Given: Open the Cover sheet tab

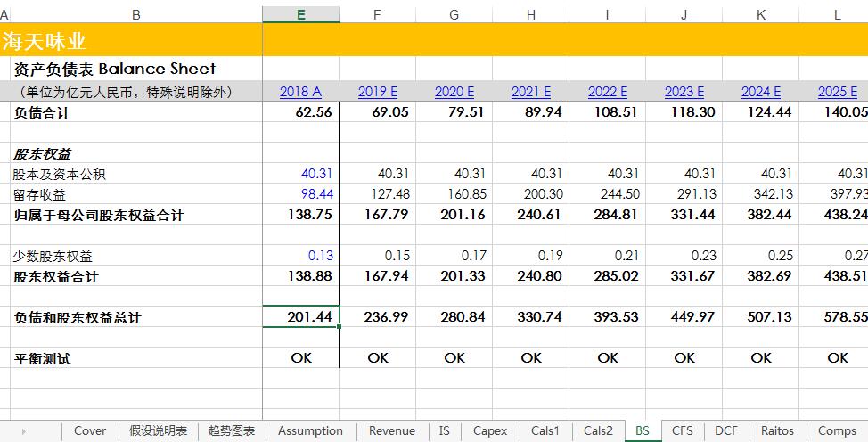Looking at the screenshot, I should [x=90, y=431].
